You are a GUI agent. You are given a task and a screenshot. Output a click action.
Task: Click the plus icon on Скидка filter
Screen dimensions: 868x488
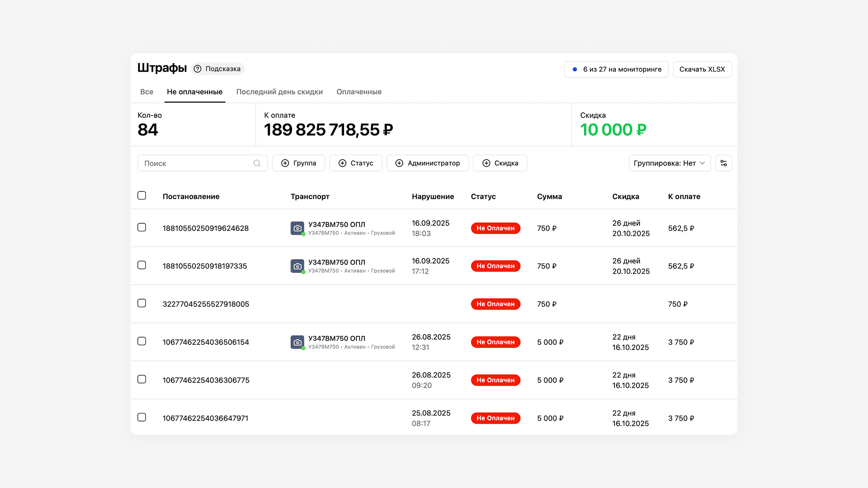486,163
